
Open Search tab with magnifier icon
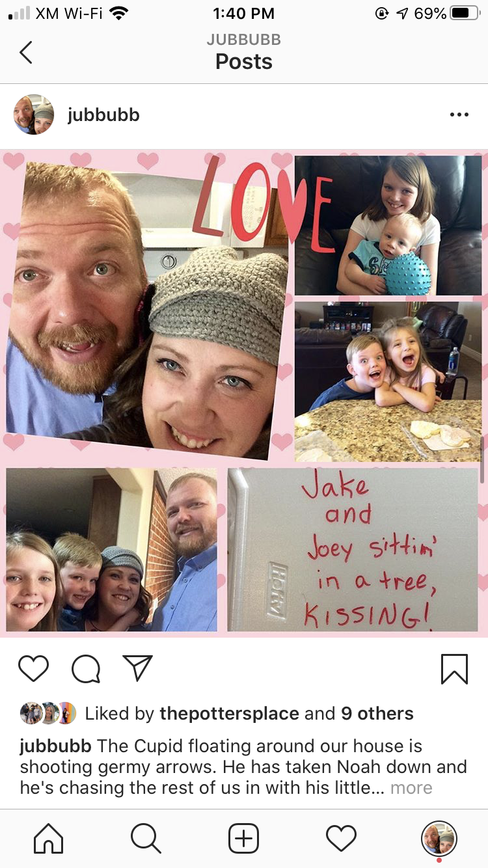(146, 838)
